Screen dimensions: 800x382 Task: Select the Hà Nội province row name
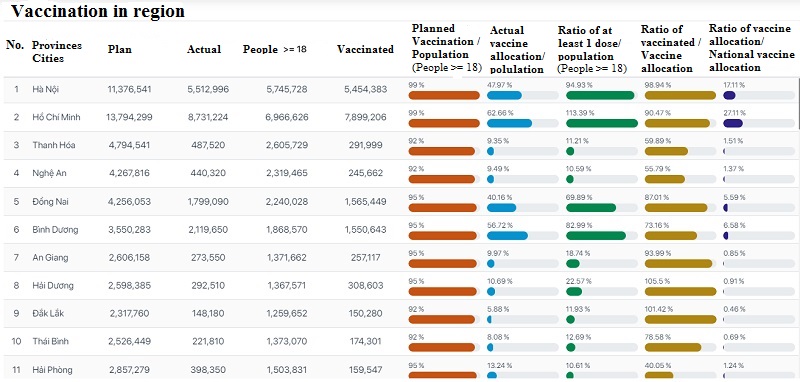point(45,89)
